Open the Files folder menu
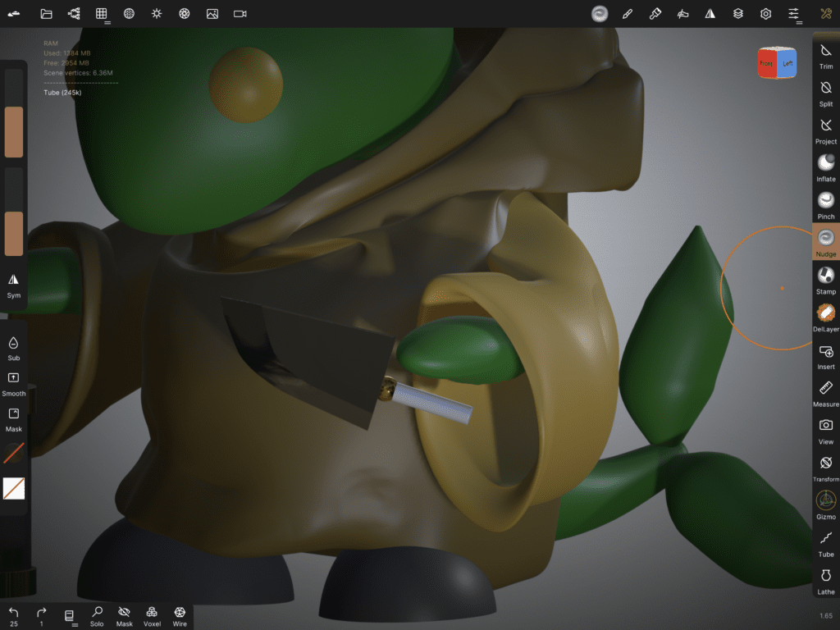This screenshot has height=630, width=840. pos(46,14)
